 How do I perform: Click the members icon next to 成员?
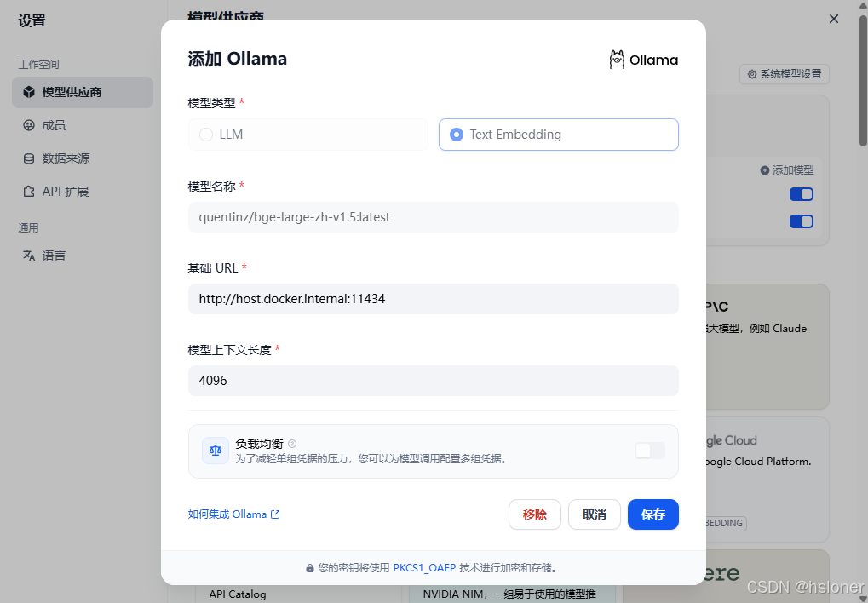(x=29, y=126)
